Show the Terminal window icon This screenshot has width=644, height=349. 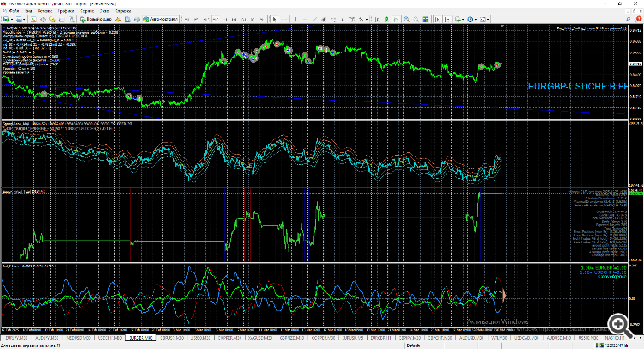62,19
